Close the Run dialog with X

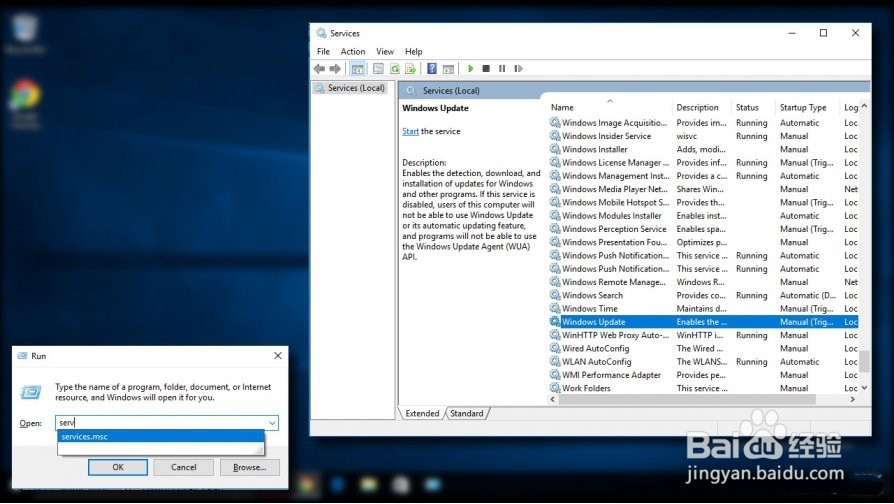(278, 356)
